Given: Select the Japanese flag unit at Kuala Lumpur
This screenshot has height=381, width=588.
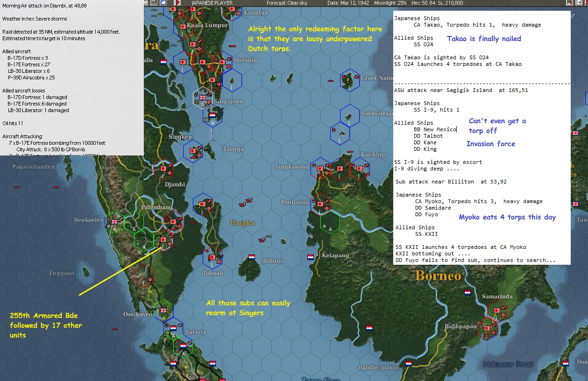Looking at the screenshot, I should pyautogui.click(x=183, y=27).
